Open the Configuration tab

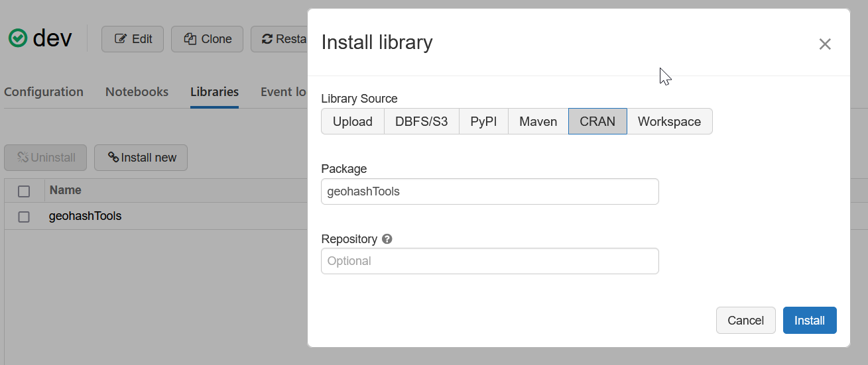(44, 92)
